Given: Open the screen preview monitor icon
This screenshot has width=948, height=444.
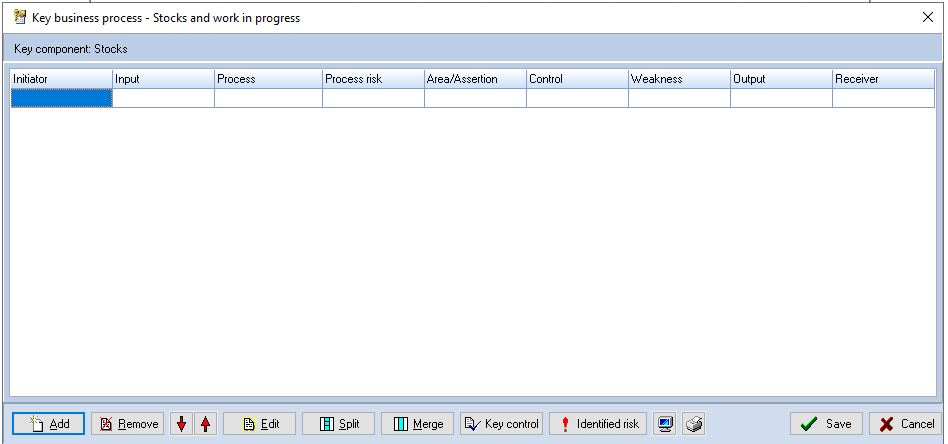Looking at the screenshot, I should pyautogui.click(x=664, y=424).
